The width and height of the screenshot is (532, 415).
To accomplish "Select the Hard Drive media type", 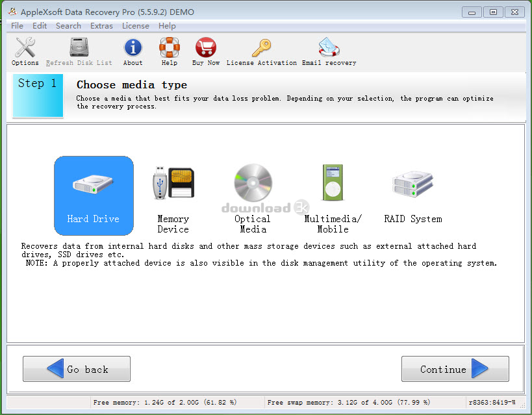I will [94, 195].
